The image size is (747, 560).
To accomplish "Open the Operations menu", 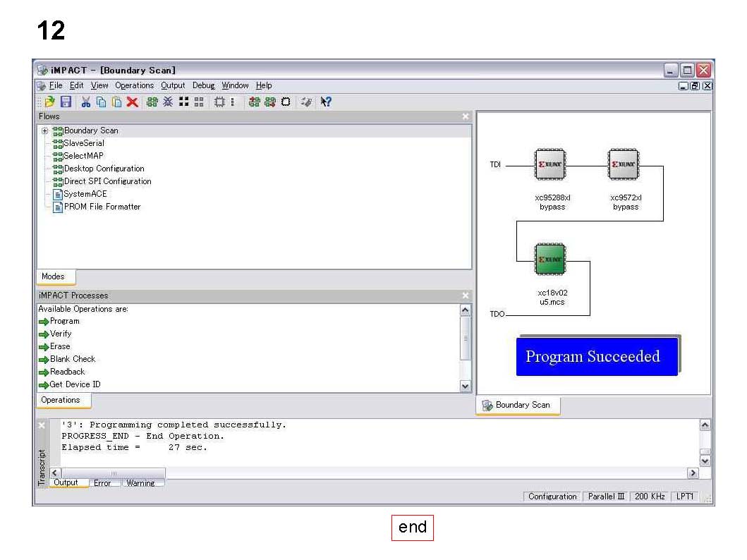I will click(134, 86).
